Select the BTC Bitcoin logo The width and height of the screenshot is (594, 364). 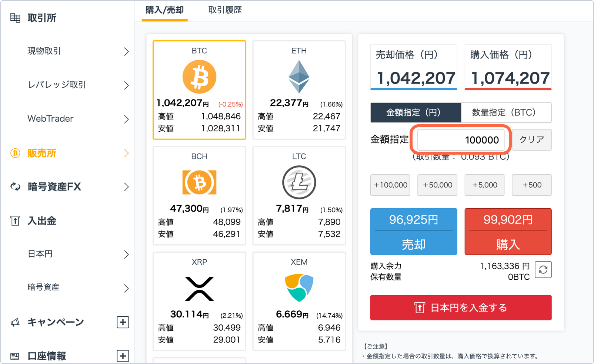tap(199, 77)
